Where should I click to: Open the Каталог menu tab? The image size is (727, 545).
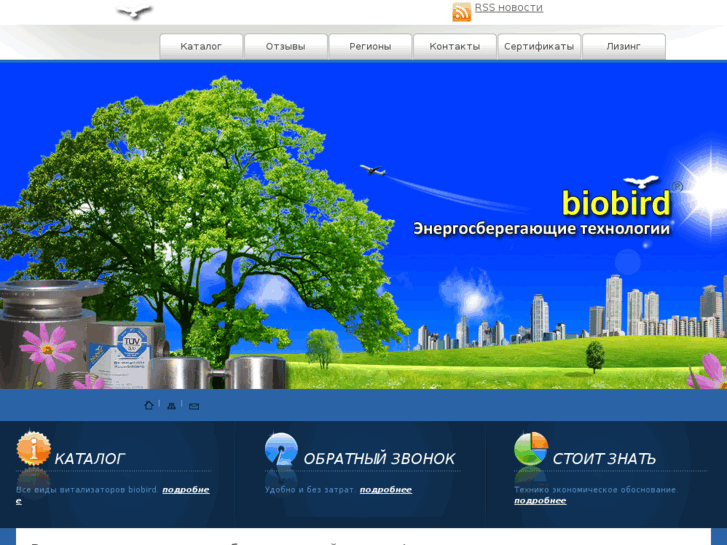point(201,46)
